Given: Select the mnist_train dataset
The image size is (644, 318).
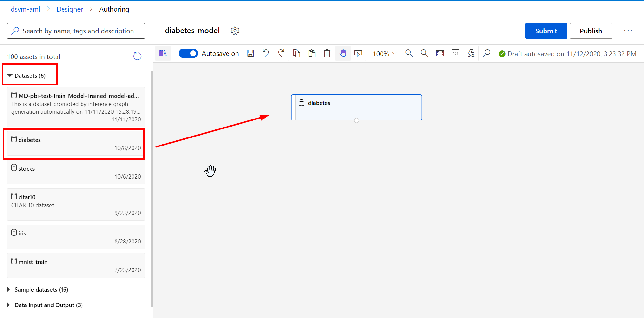Looking at the screenshot, I should pyautogui.click(x=76, y=266).
